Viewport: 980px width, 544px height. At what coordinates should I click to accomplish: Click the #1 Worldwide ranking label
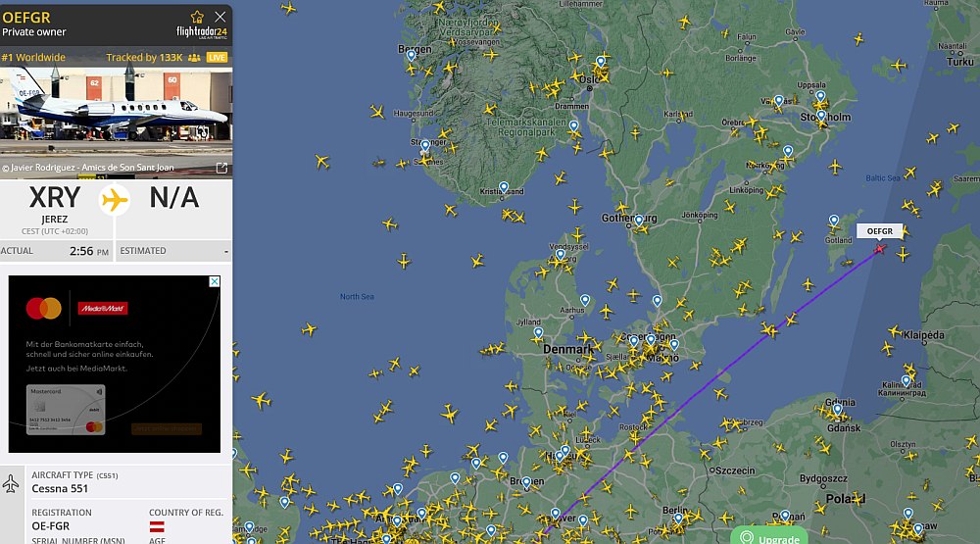pyautogui.click(x=33, y=58)
